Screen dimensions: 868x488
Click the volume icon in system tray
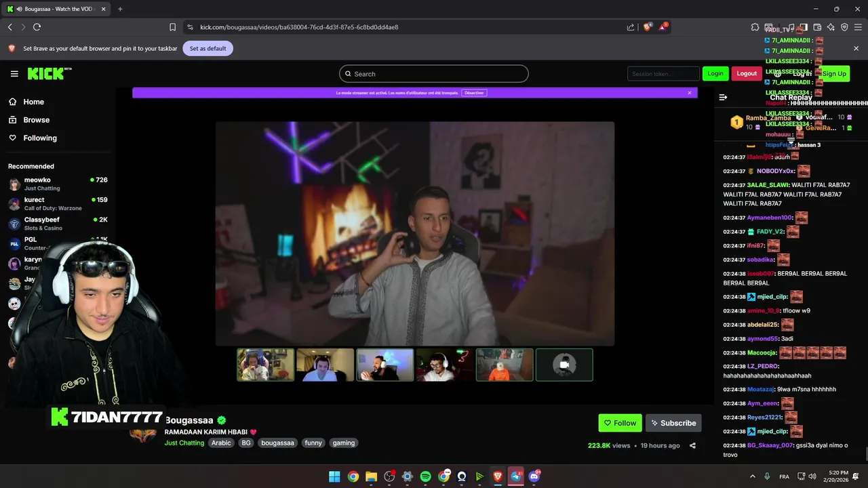(813, 476)
